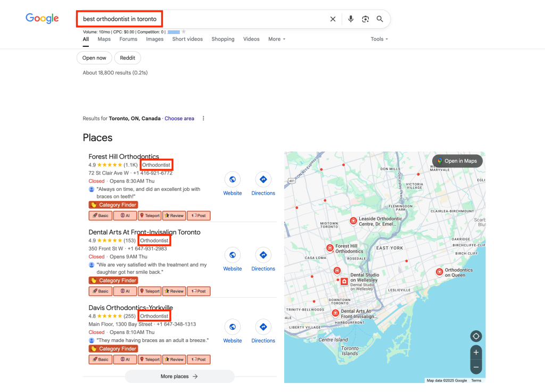
Task: Click Open in Maps button on map
Action: point(457,161)
